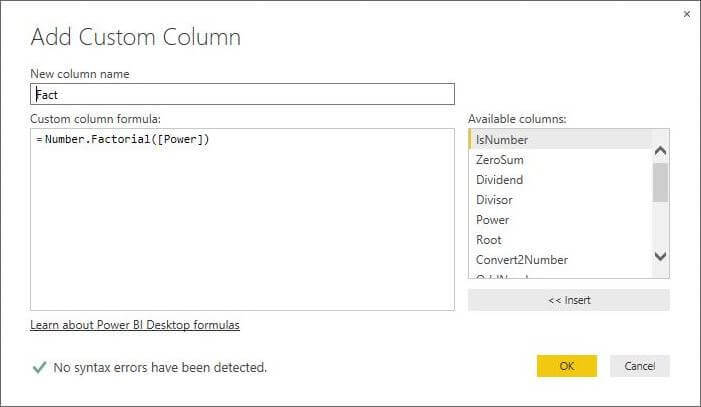Click the New column name field

pos(243,94)
